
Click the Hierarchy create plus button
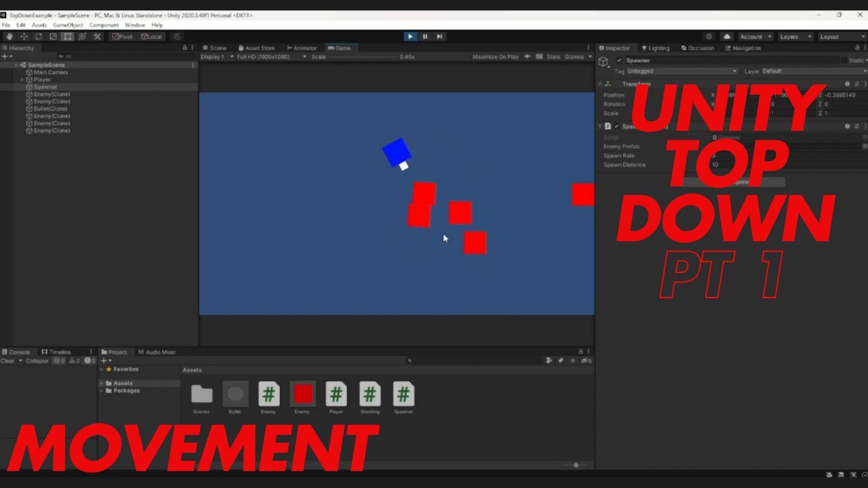5,57
